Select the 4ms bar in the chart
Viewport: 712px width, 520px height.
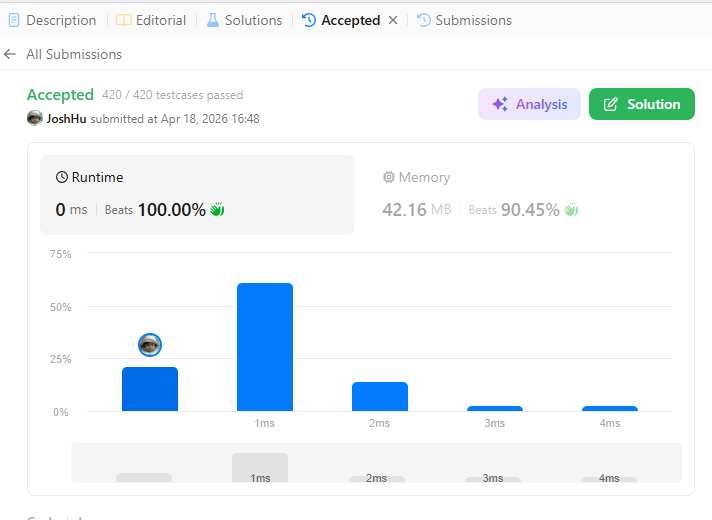coord(610,409)
